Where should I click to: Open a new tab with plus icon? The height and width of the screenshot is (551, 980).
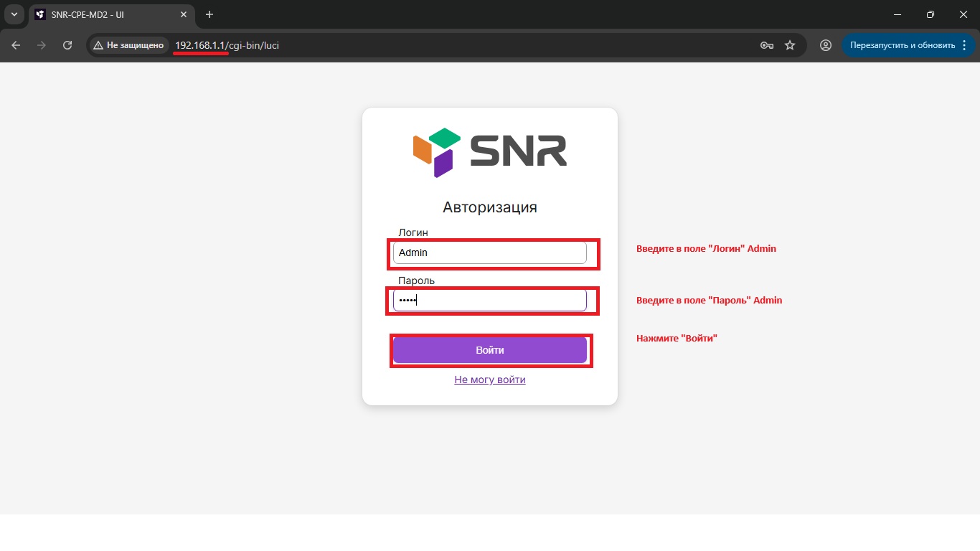point(209,14)
